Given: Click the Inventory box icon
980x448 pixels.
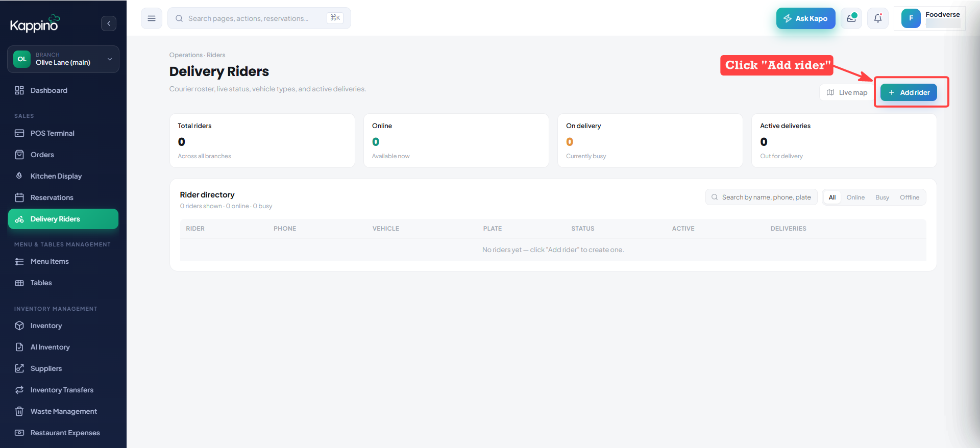Looking at the screenshot, I should click(x=19, y=326).
